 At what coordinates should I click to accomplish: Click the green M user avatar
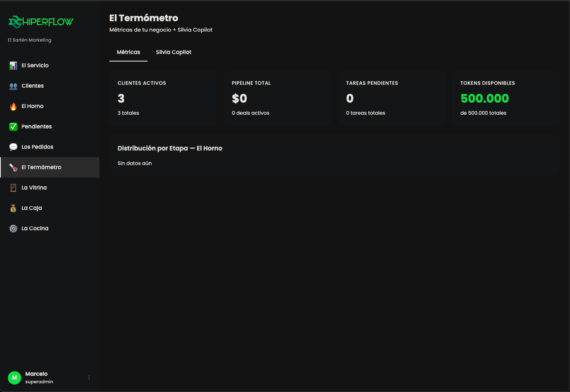15,377
